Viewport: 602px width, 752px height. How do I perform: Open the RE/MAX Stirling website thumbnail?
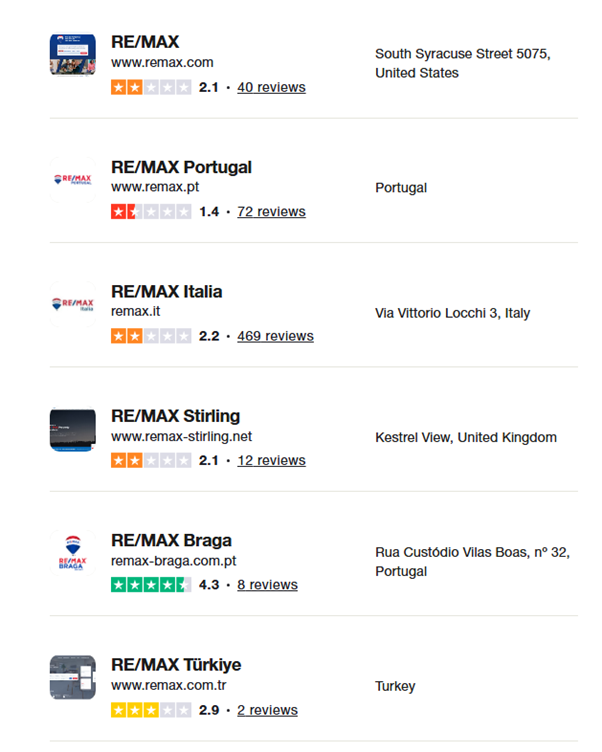tap(72, 429)
